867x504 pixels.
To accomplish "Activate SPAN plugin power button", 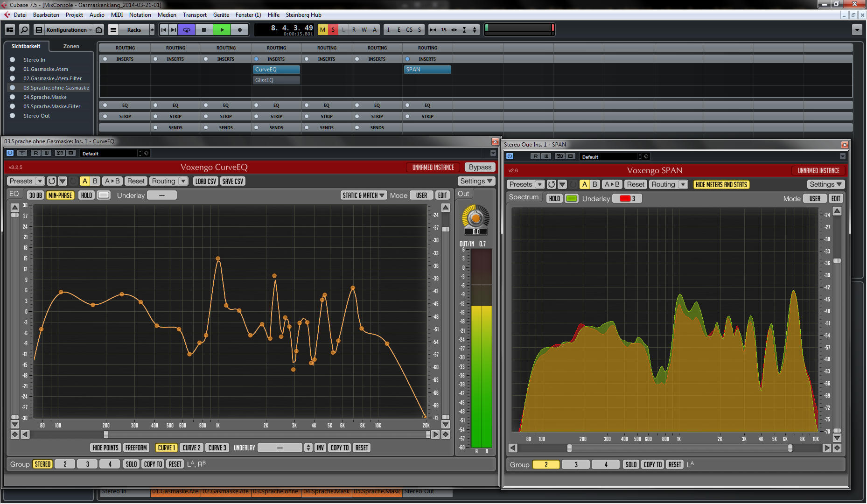I will pos(510,156).
